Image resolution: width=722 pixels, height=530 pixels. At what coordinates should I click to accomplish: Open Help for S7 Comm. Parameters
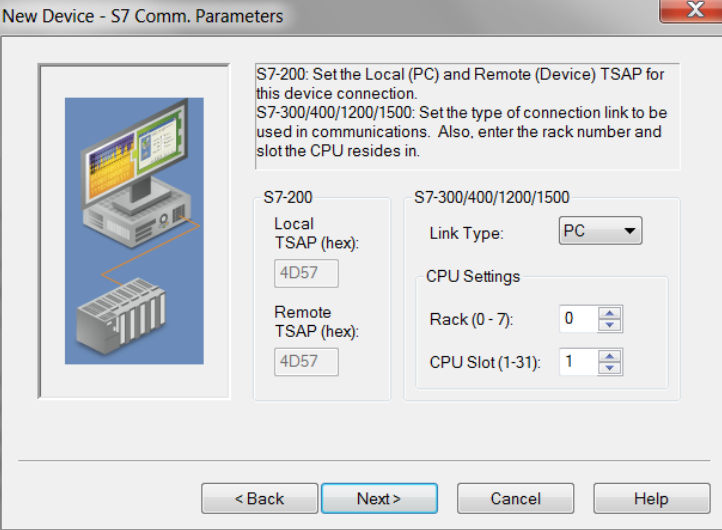pos(652,498)
